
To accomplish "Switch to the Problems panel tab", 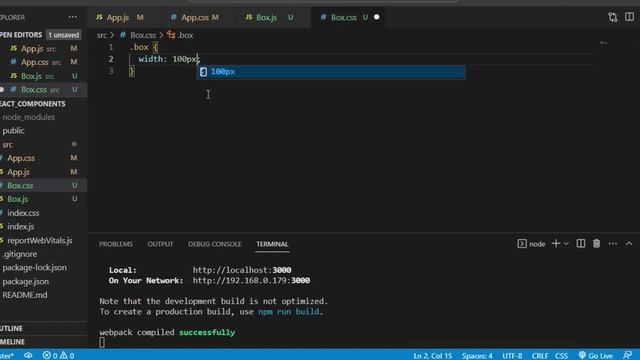I will [x=116, y=244].
